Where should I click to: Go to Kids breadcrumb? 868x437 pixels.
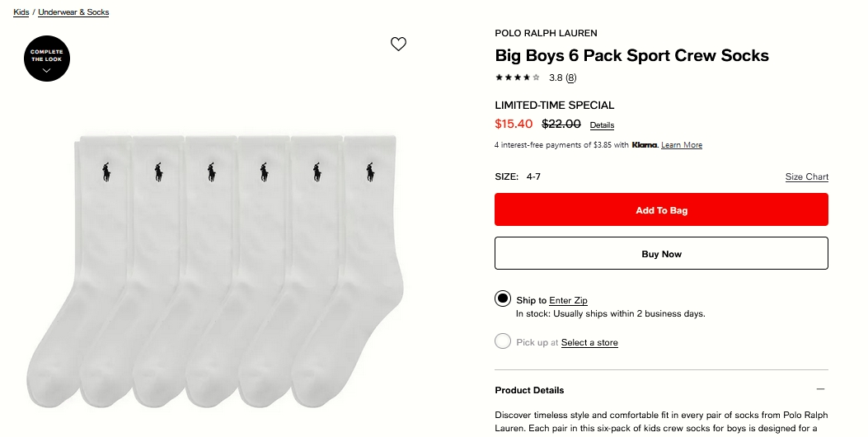coord(21,12)
